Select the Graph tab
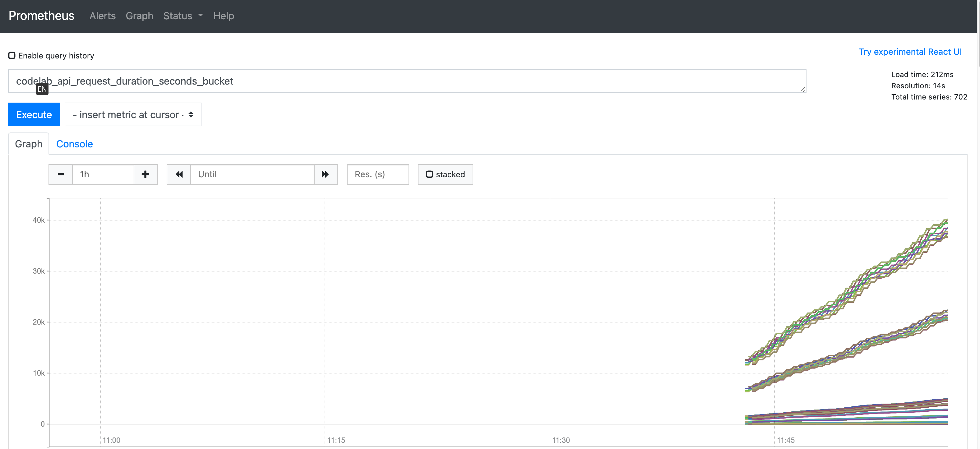Screen dimensions: 980x449 click(29, 144)
